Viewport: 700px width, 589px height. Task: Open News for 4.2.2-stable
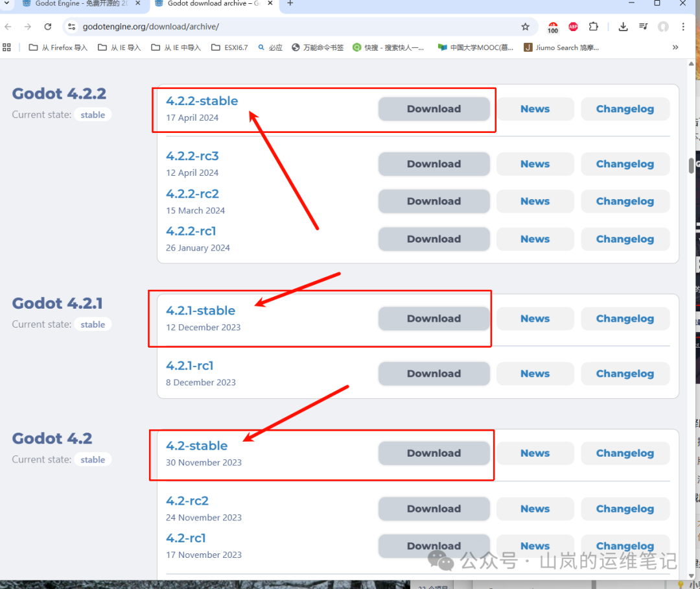point(535,108)
